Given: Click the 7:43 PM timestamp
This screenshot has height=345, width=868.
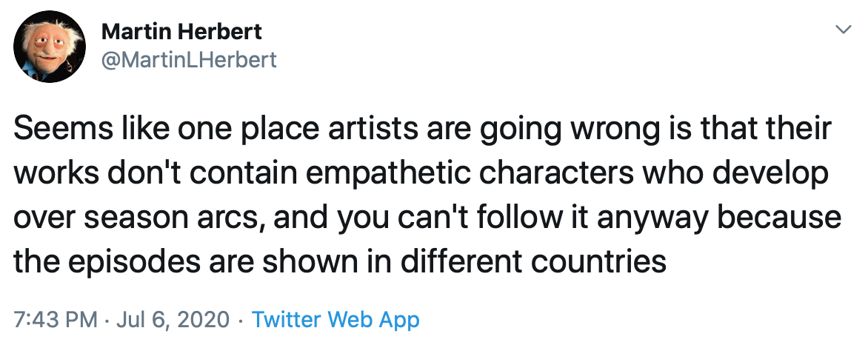Looking at the screenshot, I should coord(56,320).
